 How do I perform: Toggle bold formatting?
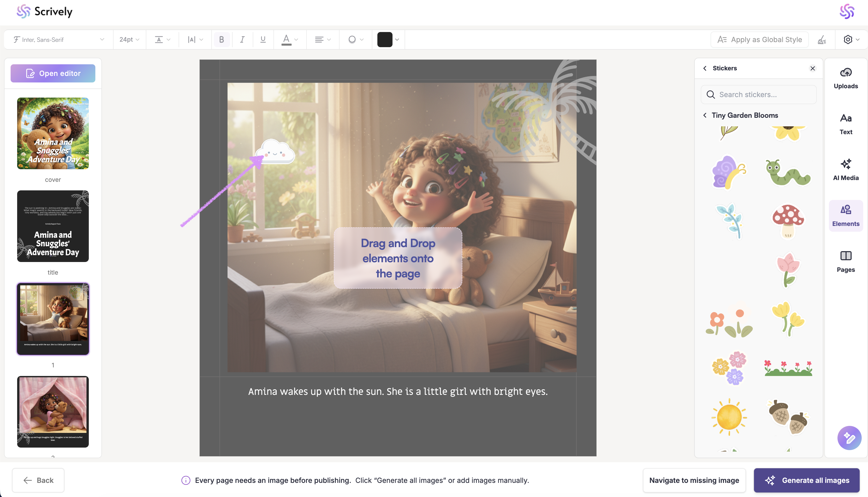click(x=222, y=40)
